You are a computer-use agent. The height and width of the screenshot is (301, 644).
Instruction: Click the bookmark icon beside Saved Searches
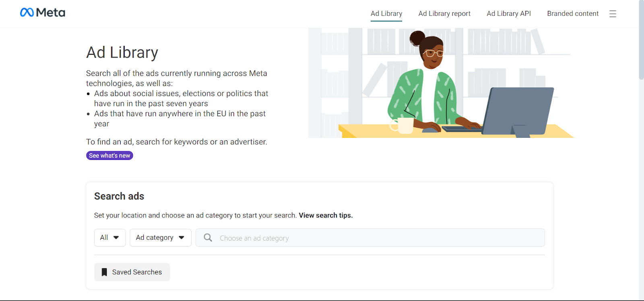point(104,272)
